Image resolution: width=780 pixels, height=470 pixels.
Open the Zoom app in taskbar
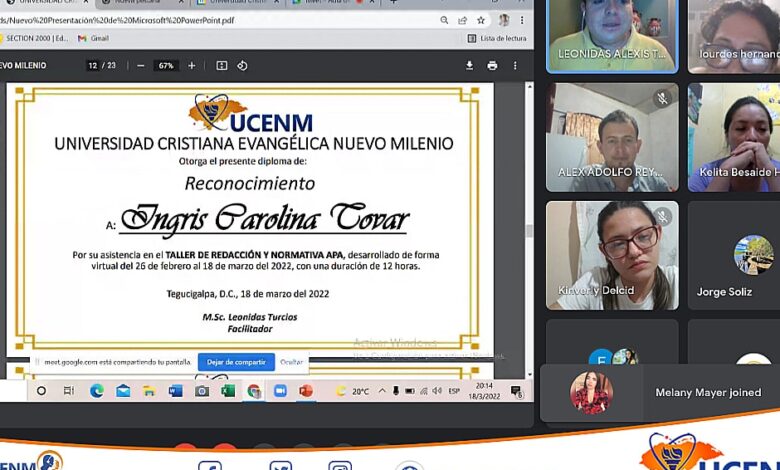tap(280, 391)
